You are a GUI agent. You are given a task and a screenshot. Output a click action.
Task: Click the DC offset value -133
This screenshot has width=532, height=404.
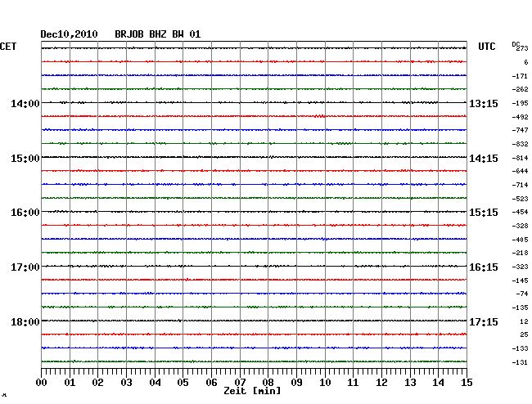(x=520, y=348)
